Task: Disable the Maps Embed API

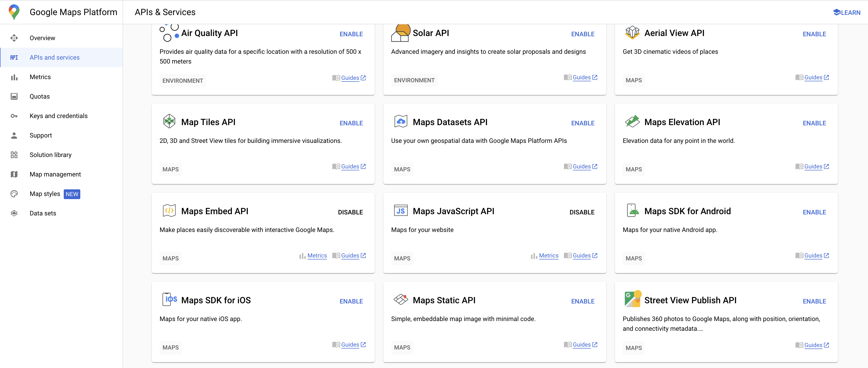Action: click(x=350, y=212)
